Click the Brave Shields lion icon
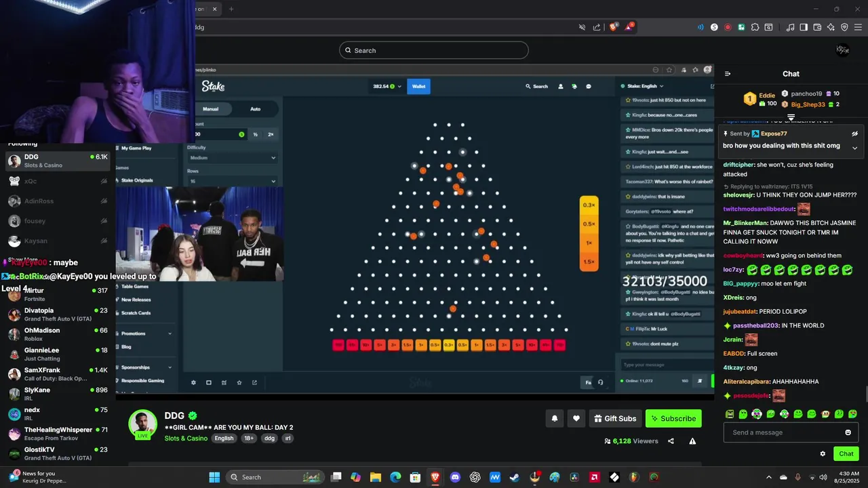 (x=613, y=27)
